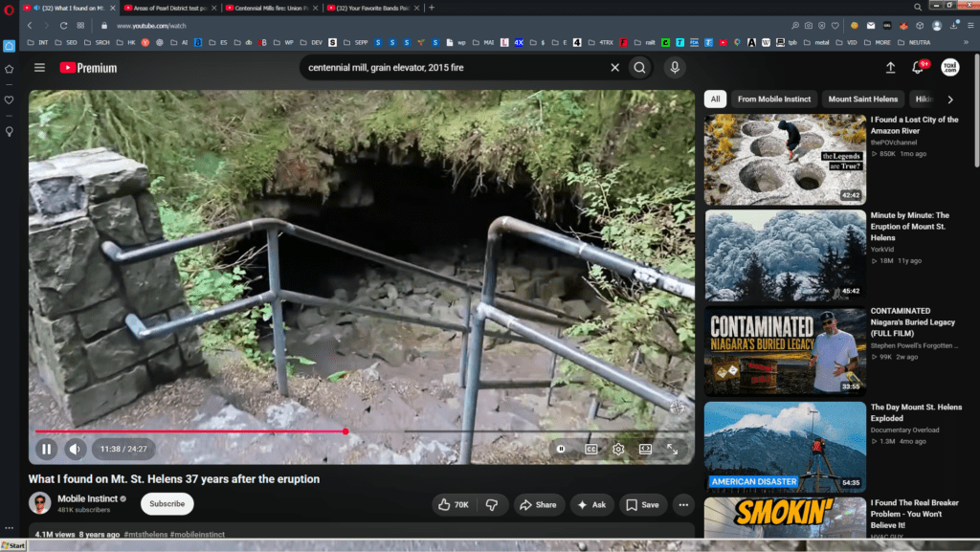
Task: Open the SEO bookmarks folder
Action: (x=66, y=42)
